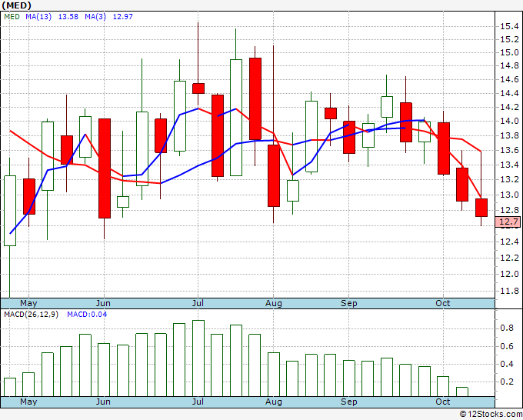The image size is (523, 420).
Task: Select the 14.4 price axis label
Action: 509,93
